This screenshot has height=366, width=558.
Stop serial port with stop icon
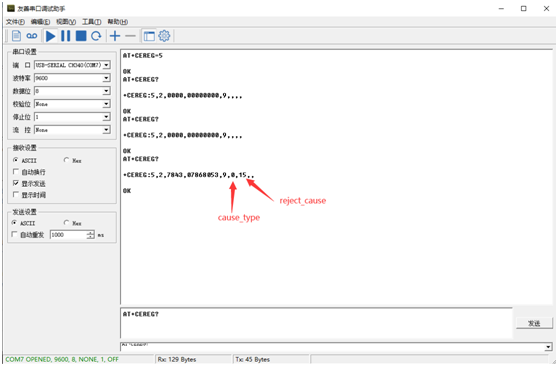pyautogui.click(x=81, y=36)
